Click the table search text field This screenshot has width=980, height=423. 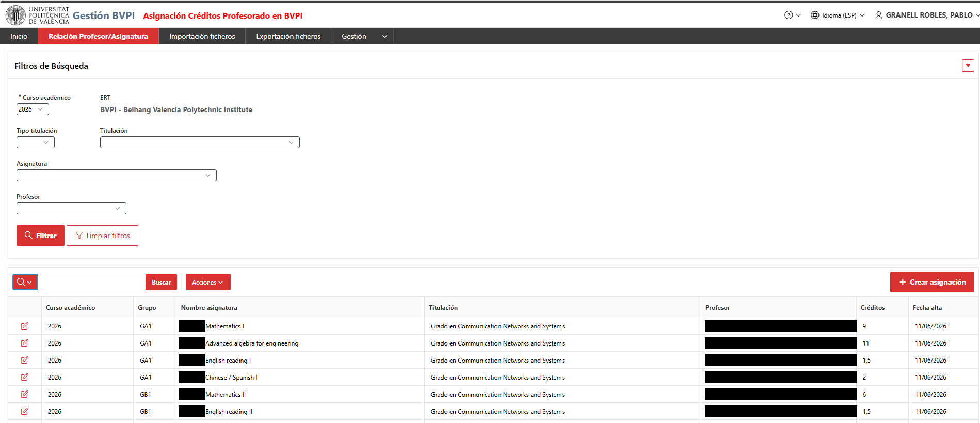click(92, 282)
